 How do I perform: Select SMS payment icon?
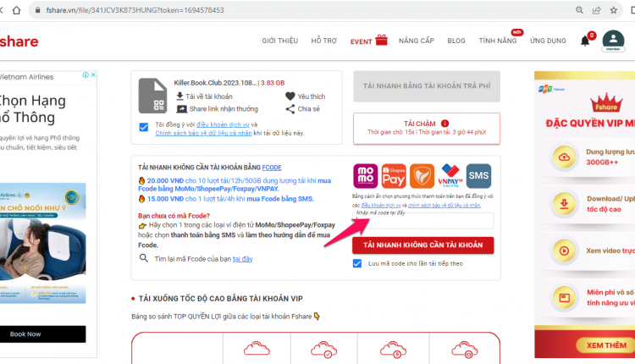(x=478, y=176)
